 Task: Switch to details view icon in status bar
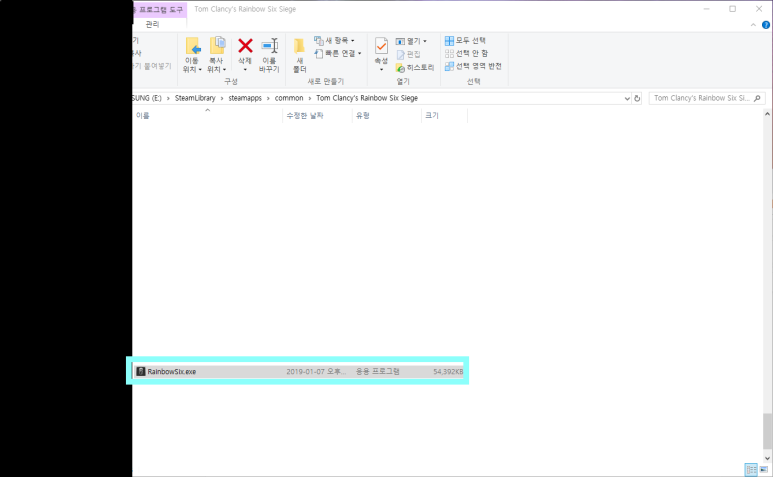[x=751, y=469]
